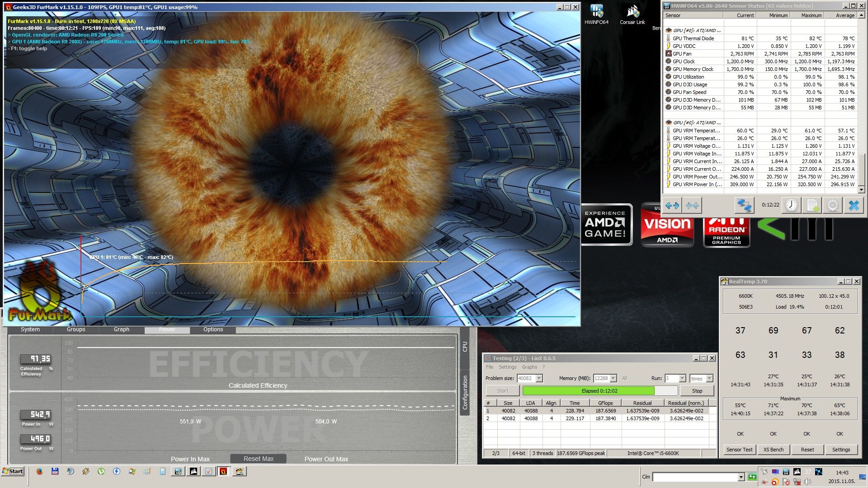Image resolution: width=868 pixels, height=488 pixels.
Task: Click the LinX elapsed progress bar
Action: [x=599, y=391]
